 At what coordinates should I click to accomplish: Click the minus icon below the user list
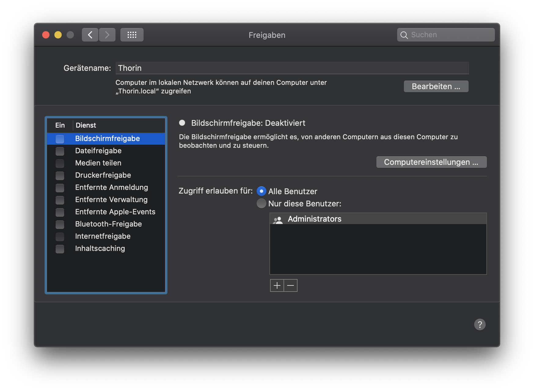291,285
